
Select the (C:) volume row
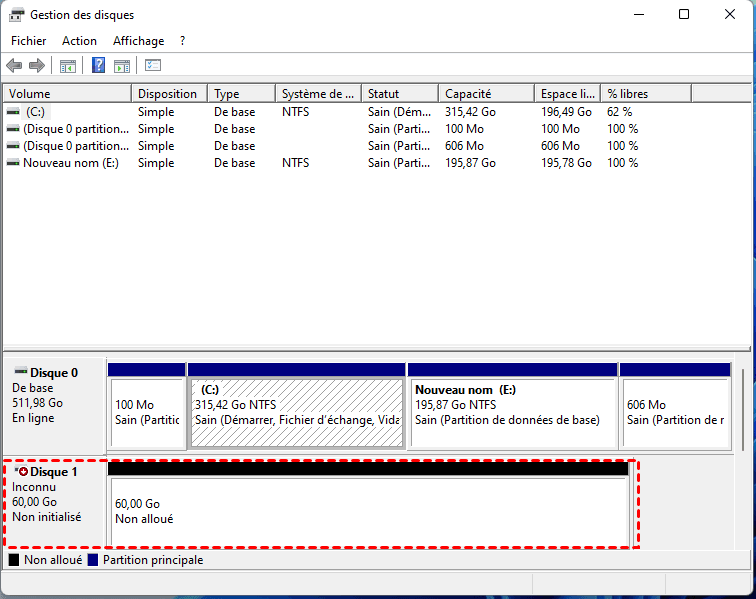coord(347,112)
